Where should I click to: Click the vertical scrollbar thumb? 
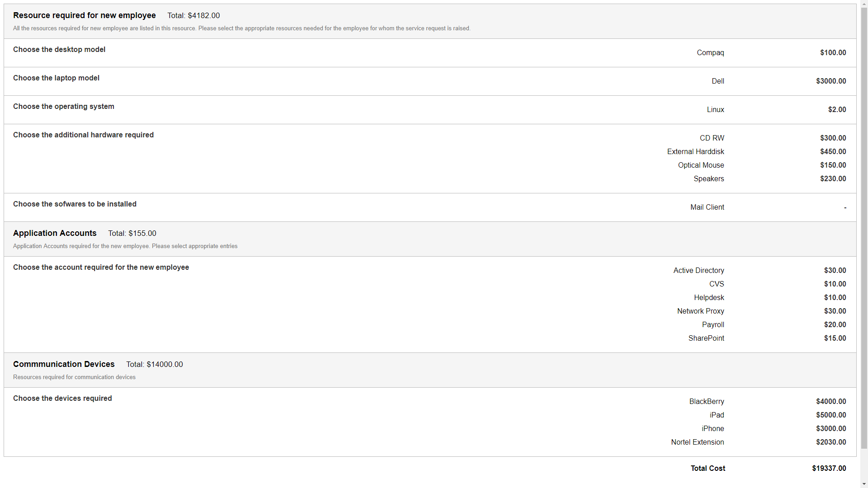tap(864, 226)
